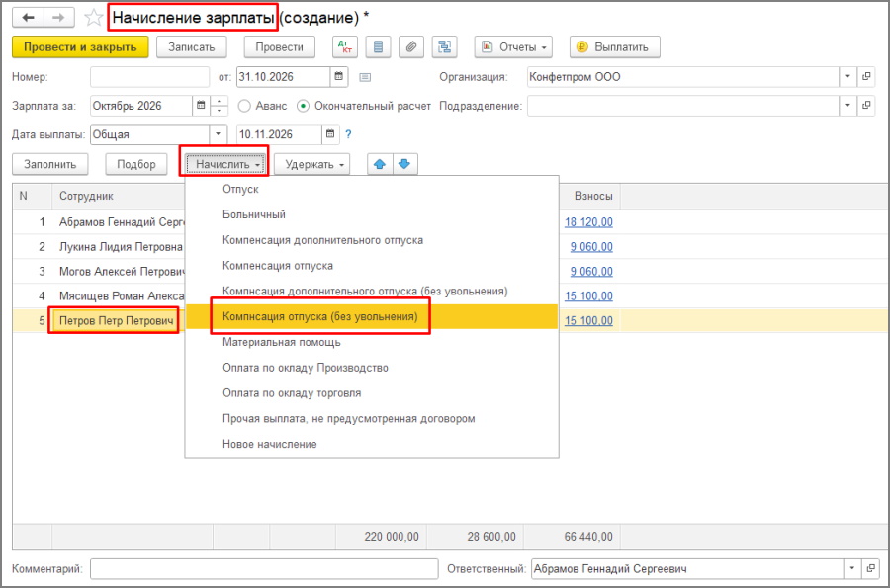This screenshot has width=890, height=588.
Task: Choose Больничный from the Начислить menu
Action: [372, 214]
